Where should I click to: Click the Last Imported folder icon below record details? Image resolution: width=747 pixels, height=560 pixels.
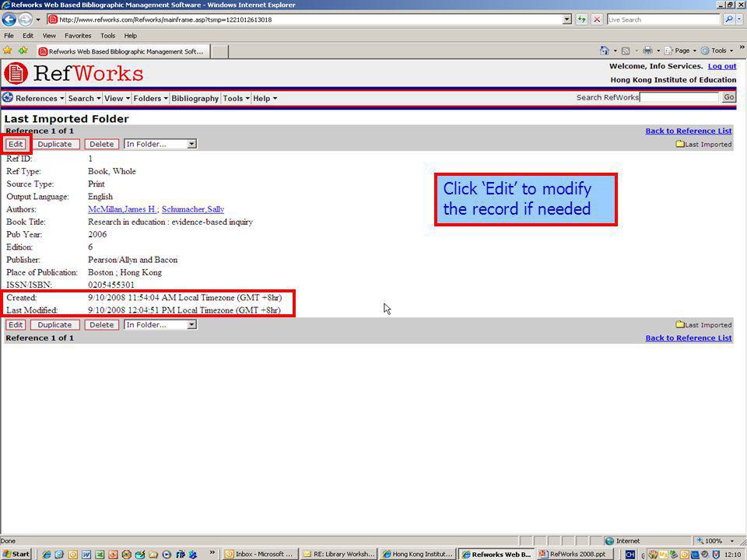point(680,324)
